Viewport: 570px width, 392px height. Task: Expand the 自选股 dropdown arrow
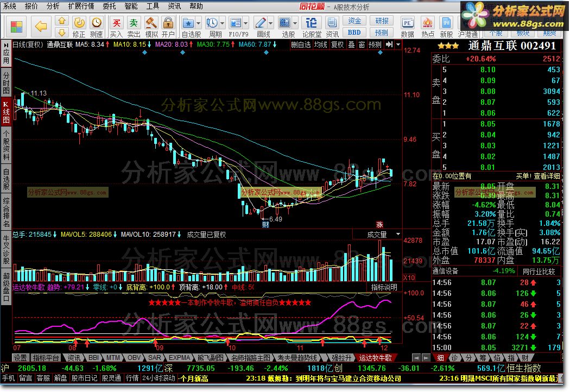(x=199, y=23)
